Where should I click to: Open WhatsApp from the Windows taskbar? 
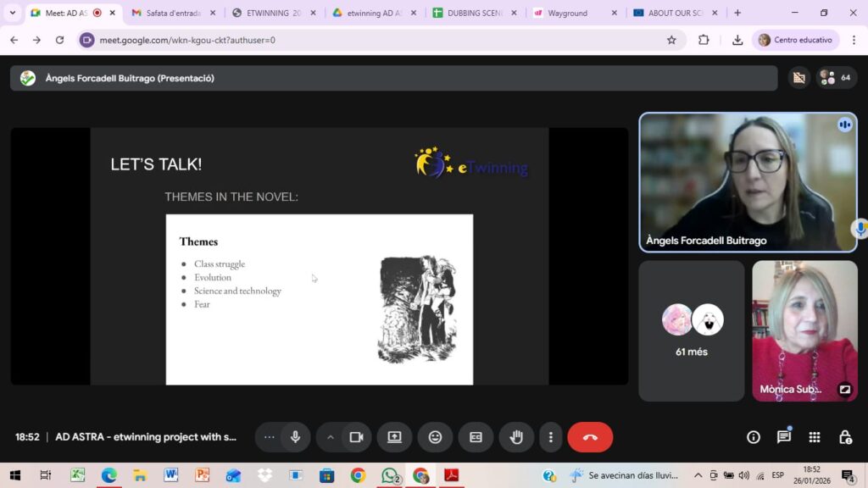click(x=389, y=475)
